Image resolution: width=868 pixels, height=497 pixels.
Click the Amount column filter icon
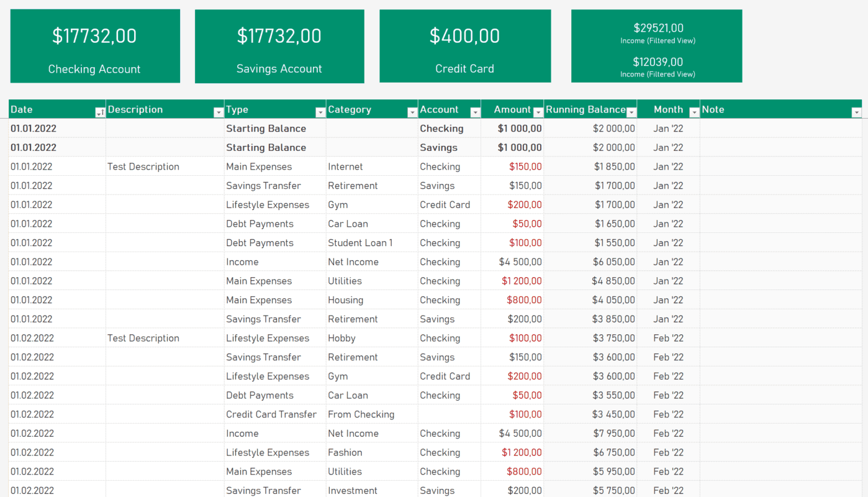click(538, 112)
